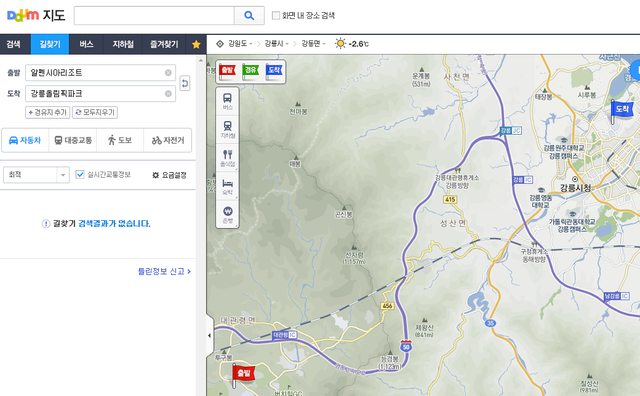Click the -2.6°C temperature text
640x396 pixels.
(x=359, y=44)
